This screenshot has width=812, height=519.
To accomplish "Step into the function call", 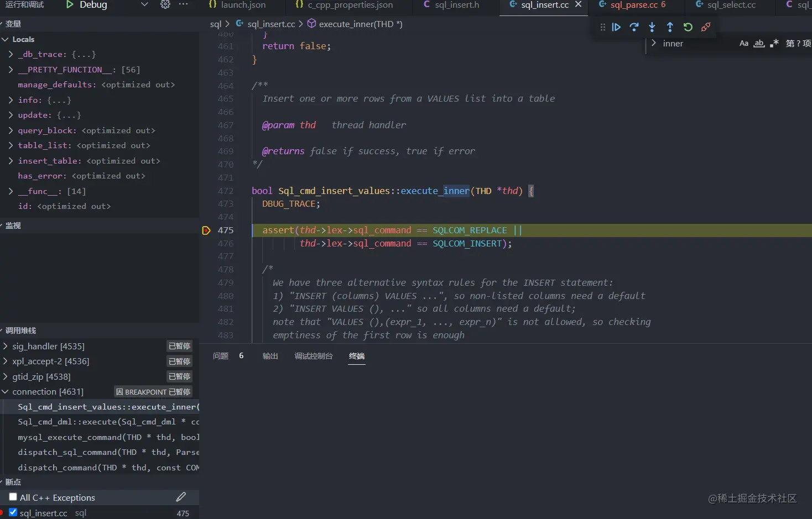I will pos(652,27).
